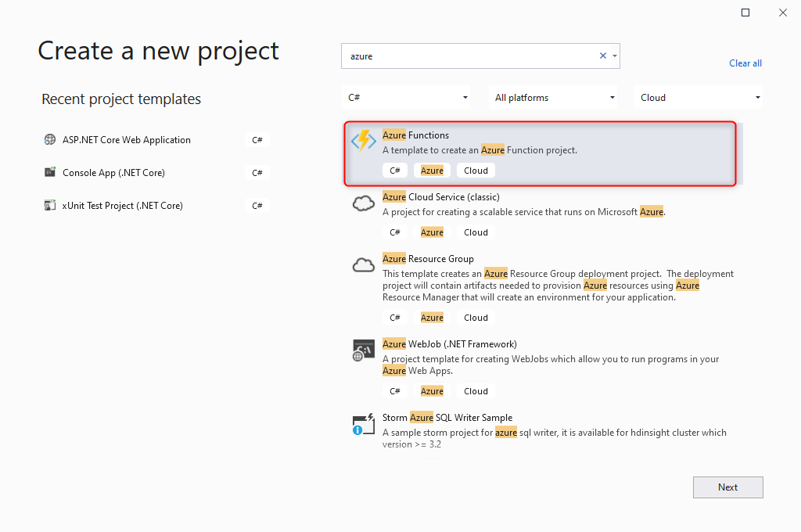This screenshot has width=801, height=532.
Task: Click the xUnit Test Project template icon
Action: (49, 205)
